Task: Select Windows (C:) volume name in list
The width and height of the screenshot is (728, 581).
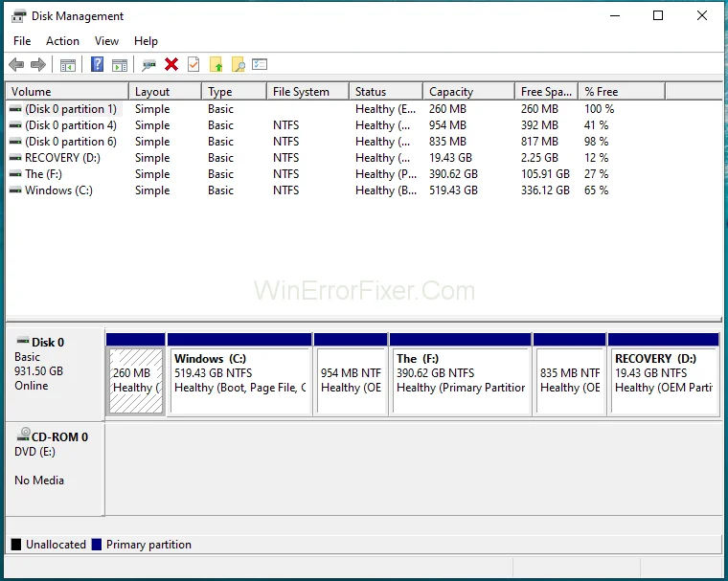Action: 59,190
